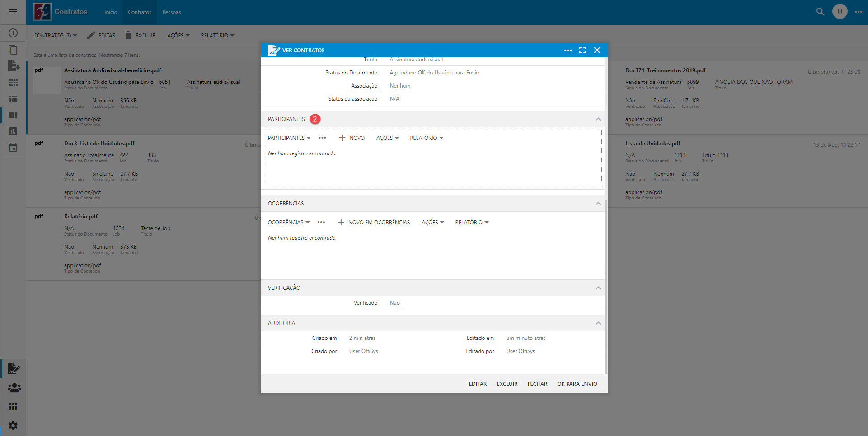Click the 'User OffiSys' Criado por value
This screenshot has height=436, width=868.
(363, 351)
